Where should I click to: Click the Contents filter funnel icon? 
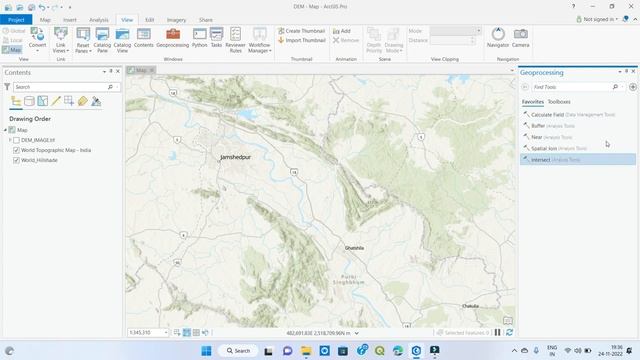[7, 87]
